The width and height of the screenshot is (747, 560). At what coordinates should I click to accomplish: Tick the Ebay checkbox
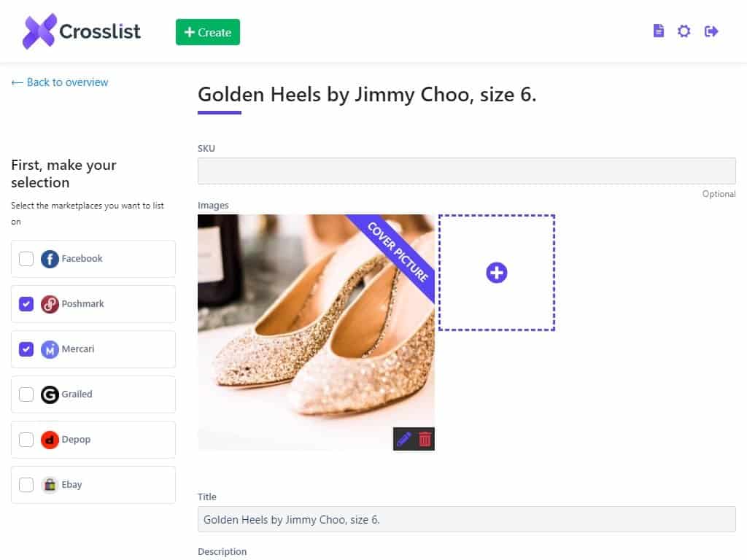tap(26, 485)
